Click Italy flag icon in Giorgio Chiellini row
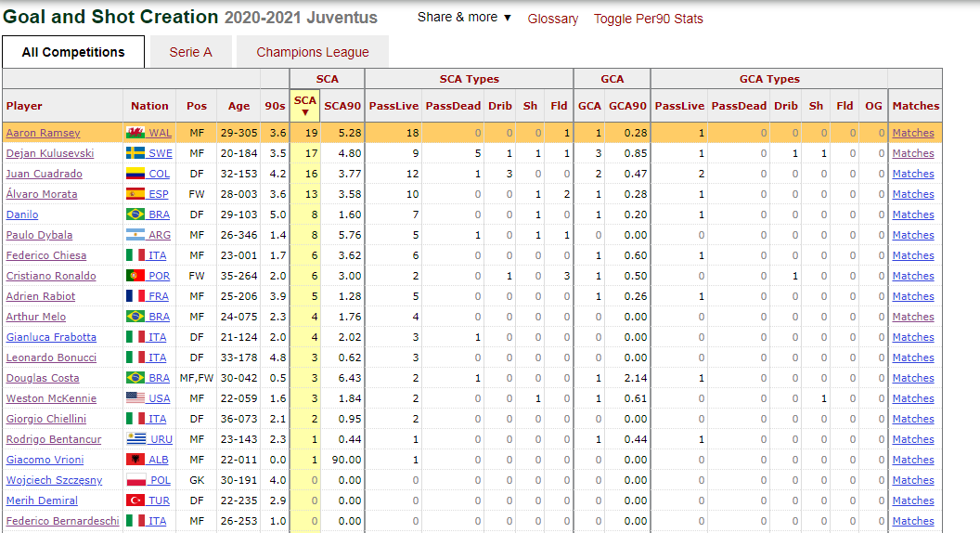The image size is (980, 533). click(135, 419)
